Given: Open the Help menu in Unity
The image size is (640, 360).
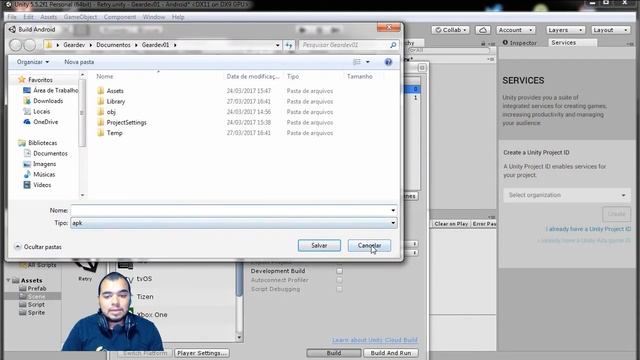Looking at the screenshot, I should tap(178, 17).
